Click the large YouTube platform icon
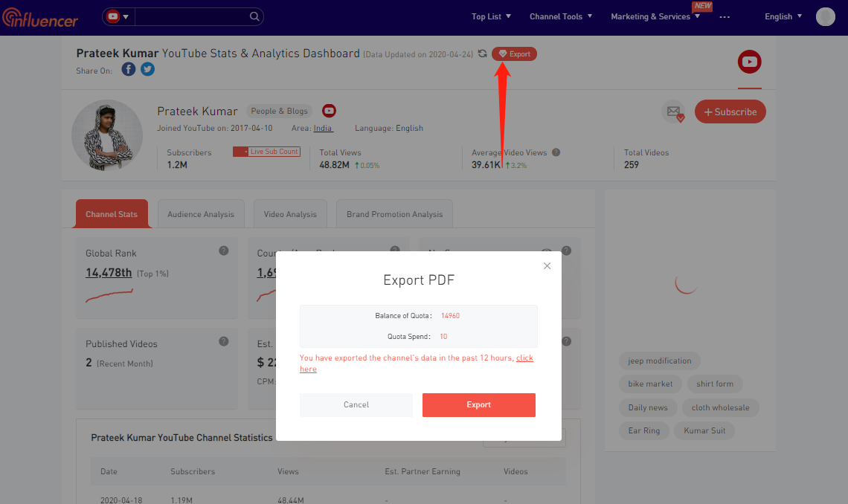The image size is (848, 504). click(x=750, y=62)
